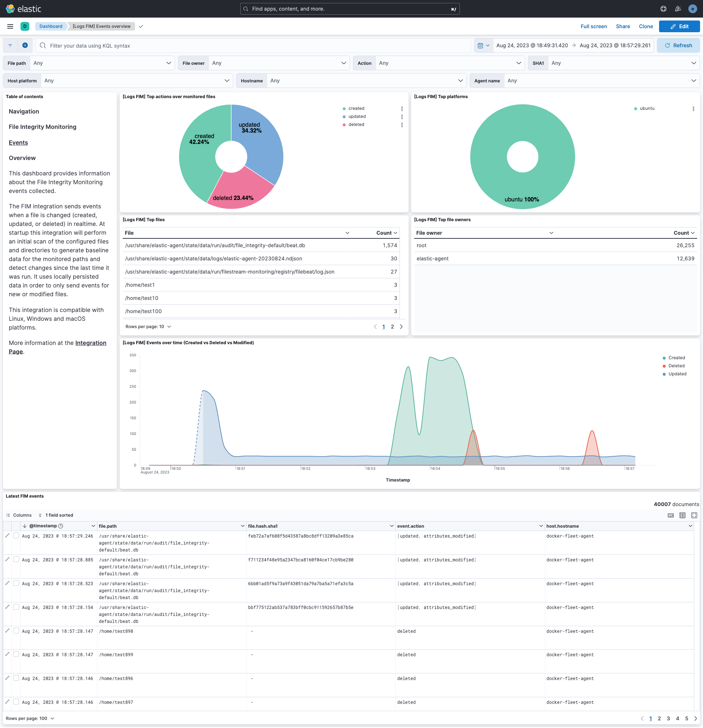
Task: Select the Events entry in Table of contents
Action: (18, 142)
